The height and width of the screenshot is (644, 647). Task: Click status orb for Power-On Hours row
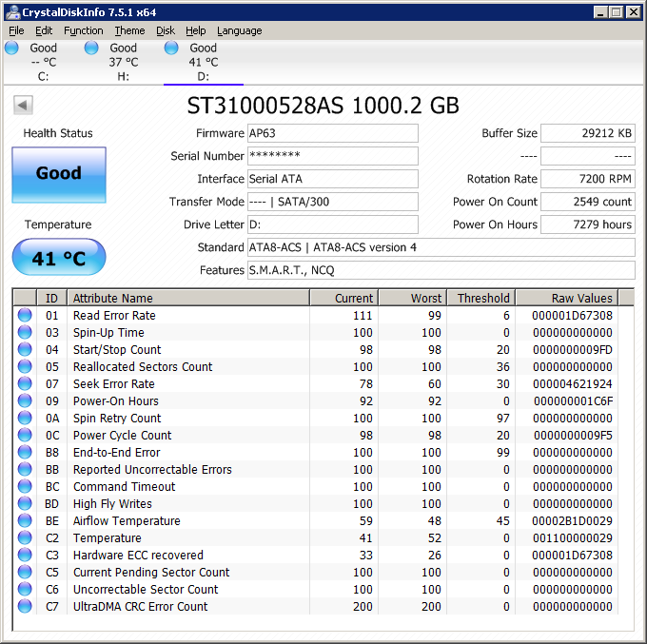[25, 401]
